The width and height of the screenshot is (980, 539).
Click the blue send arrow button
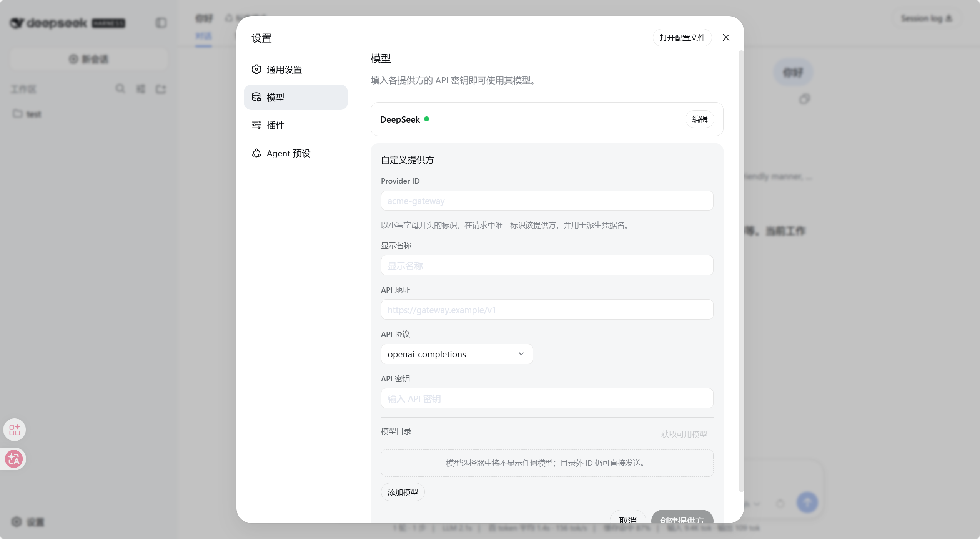[807, 502]
